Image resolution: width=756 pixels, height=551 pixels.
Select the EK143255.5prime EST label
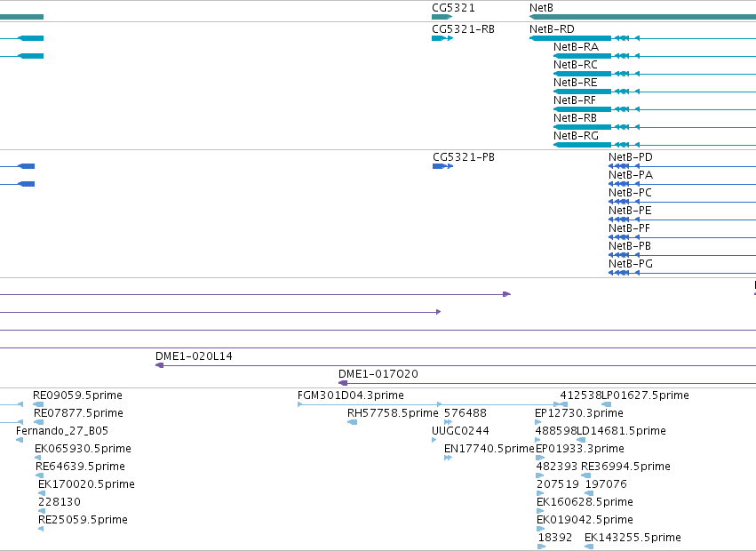click(633, 538)
